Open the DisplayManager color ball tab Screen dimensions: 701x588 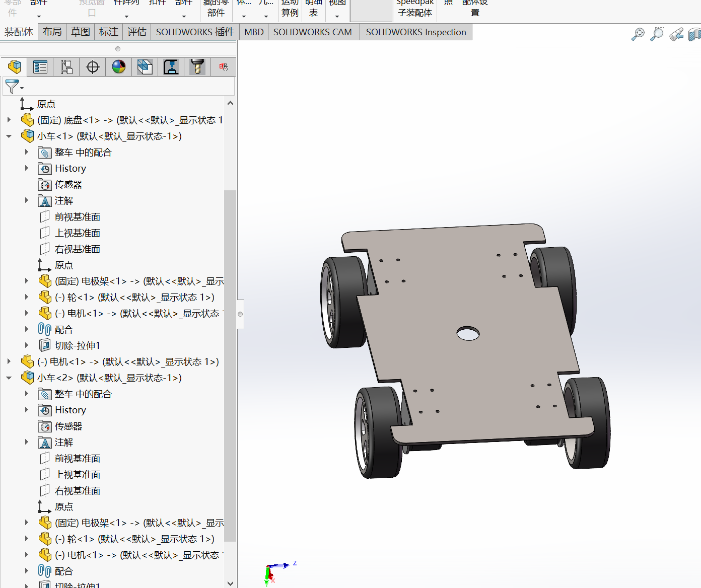click(119, 67)
